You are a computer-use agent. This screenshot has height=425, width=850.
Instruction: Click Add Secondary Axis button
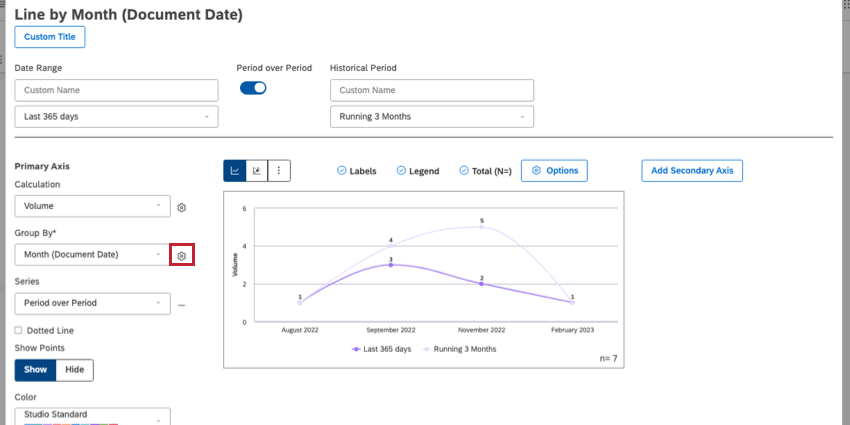(x=692, y=171)
